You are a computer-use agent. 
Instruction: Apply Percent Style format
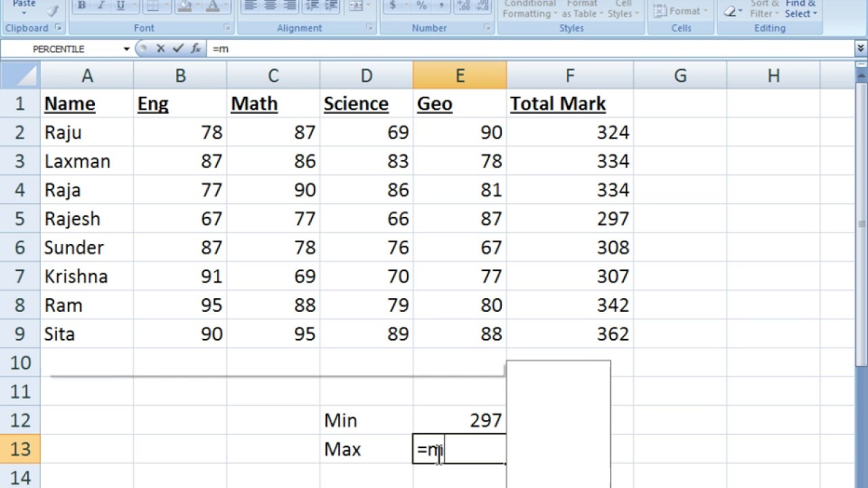coord(421,6)
